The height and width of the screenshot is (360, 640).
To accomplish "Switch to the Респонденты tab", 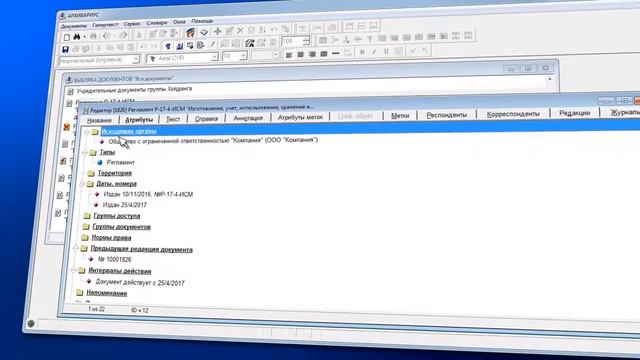I will (x=447, y=115).
